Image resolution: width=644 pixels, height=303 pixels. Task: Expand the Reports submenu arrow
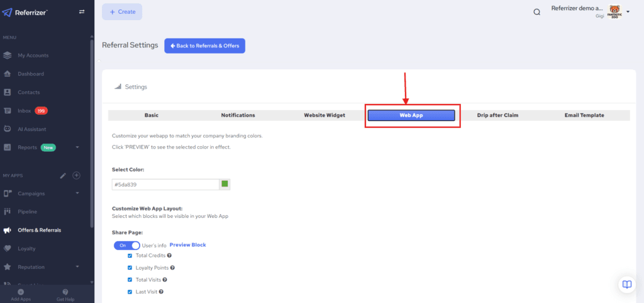pos(77,147)
